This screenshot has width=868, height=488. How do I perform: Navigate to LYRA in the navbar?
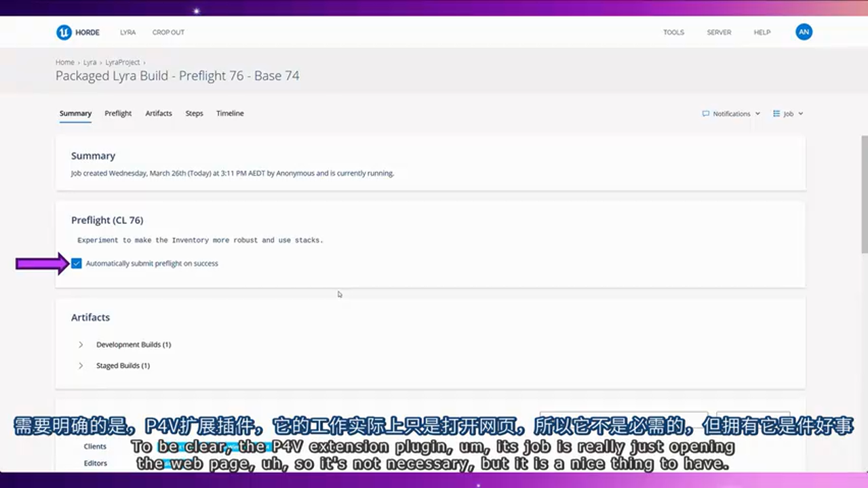point(127,32)
